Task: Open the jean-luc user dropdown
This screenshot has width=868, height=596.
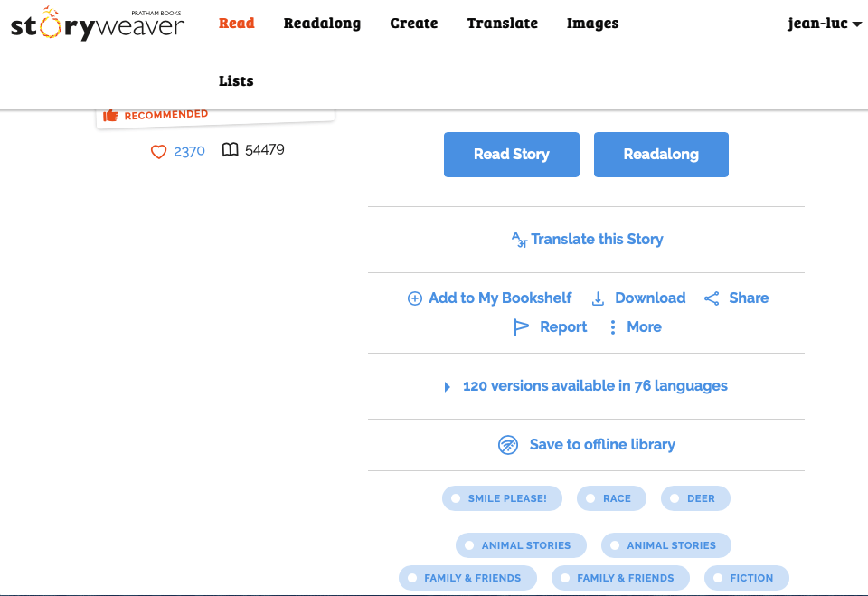Action: click(x=824, y=24)
